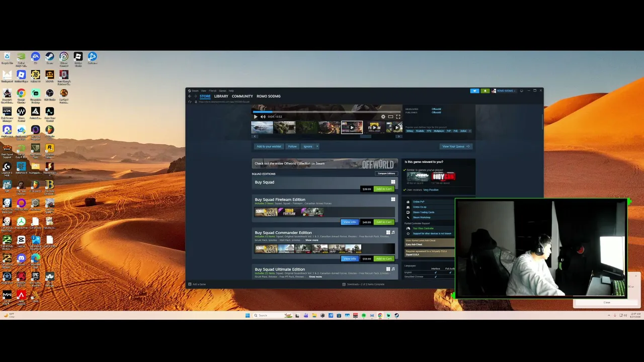Image resolution: width=644 pixels, height=362 pixels.
Task: Click the Steam store page scrollbar
Action: click(x=542, y=121)
